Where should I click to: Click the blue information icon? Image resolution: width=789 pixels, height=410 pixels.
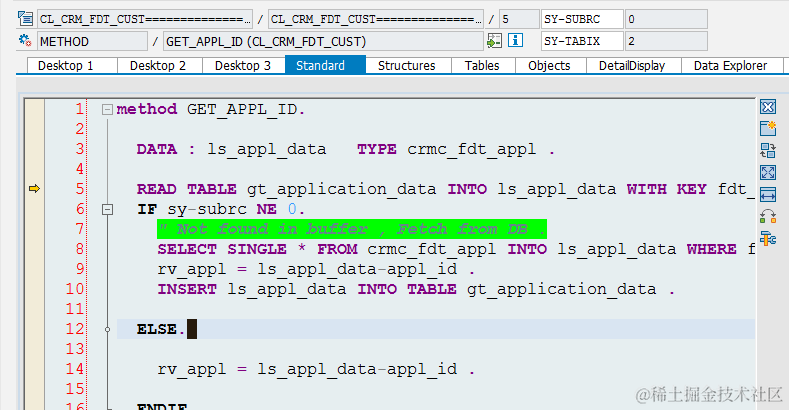(x=515, y=40)
